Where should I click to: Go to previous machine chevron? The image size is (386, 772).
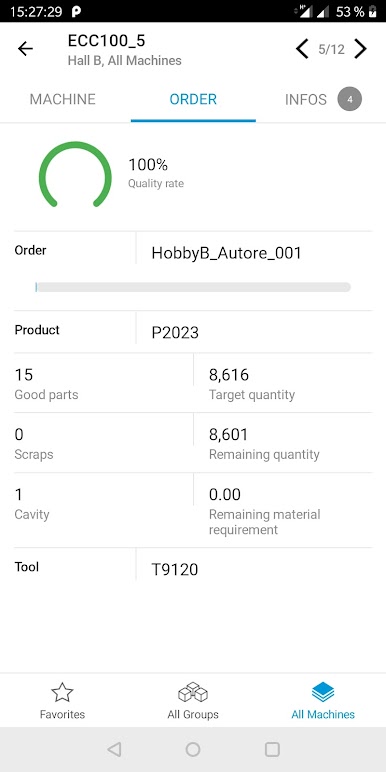(x=302, y=49)
